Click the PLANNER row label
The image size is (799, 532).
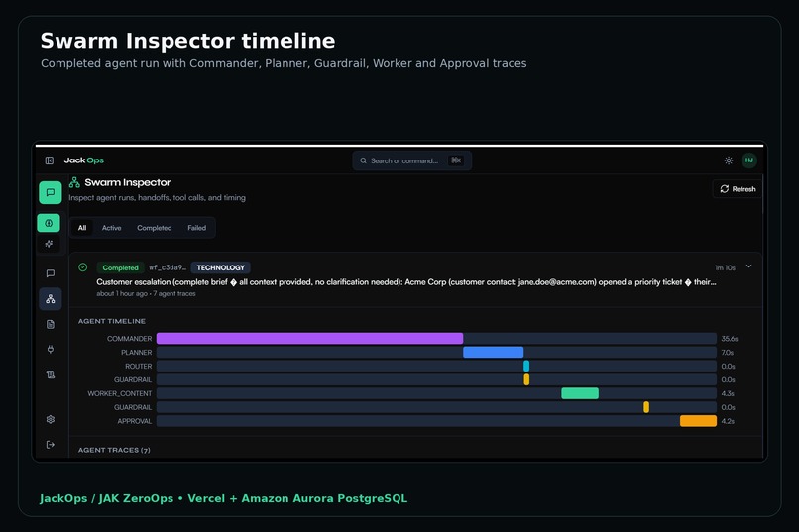137,353
